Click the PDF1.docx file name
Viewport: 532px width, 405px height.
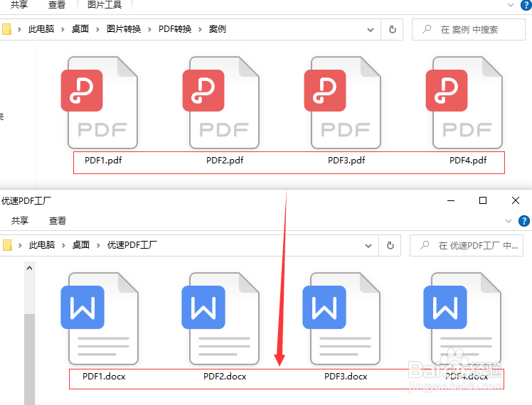[104, 376]
